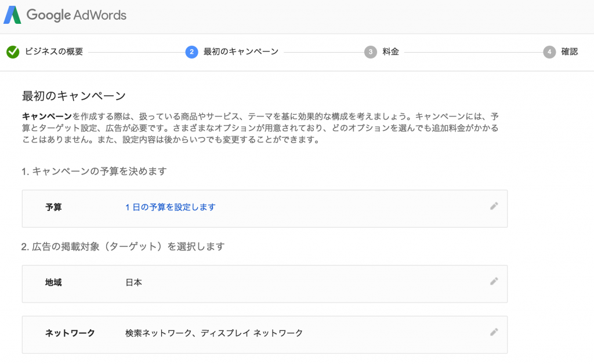594x364 pixels.
Task: Edit the 地域 row with pencil icon
Action: click(x=494, y=281)
